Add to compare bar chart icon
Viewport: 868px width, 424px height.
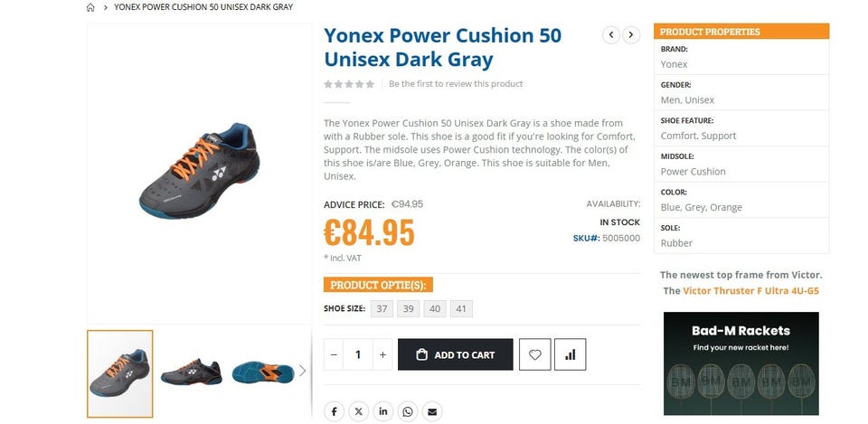point(571,354)
